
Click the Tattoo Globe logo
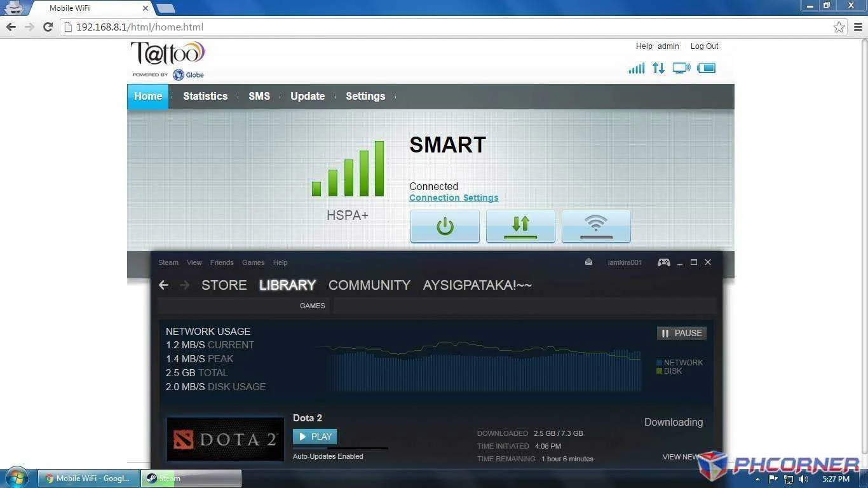click(x=168, y=61)
